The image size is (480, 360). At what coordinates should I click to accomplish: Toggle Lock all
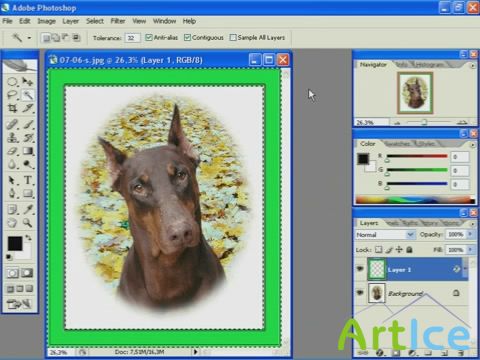coord(409,249)
